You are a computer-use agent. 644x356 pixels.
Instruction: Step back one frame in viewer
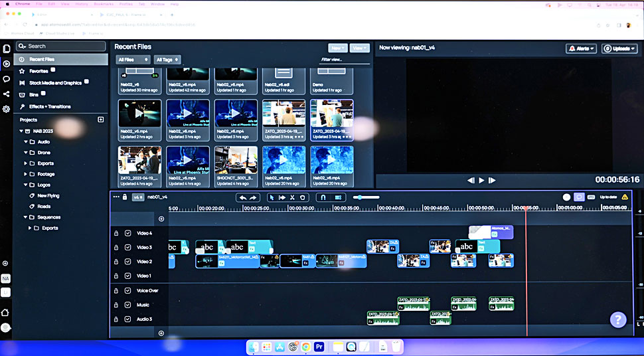point(471,180)
